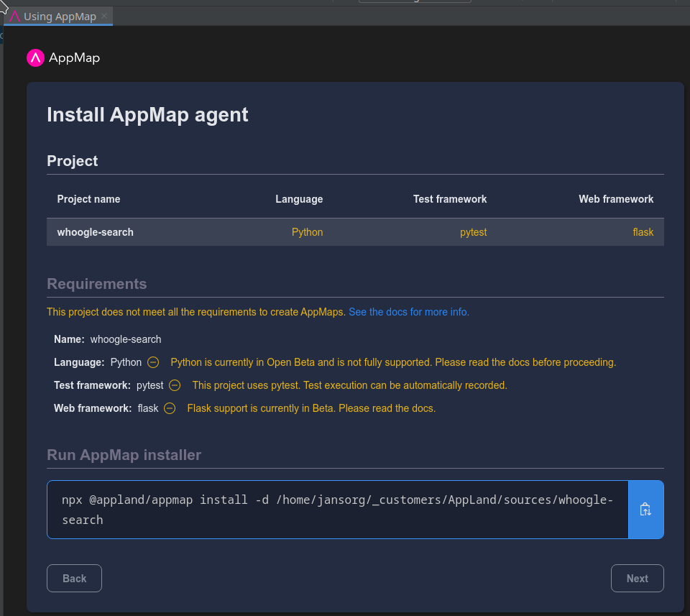Click the warning icon next to flask
The height and width of the screenshot is (616, 690).
(x=170, y=408)
